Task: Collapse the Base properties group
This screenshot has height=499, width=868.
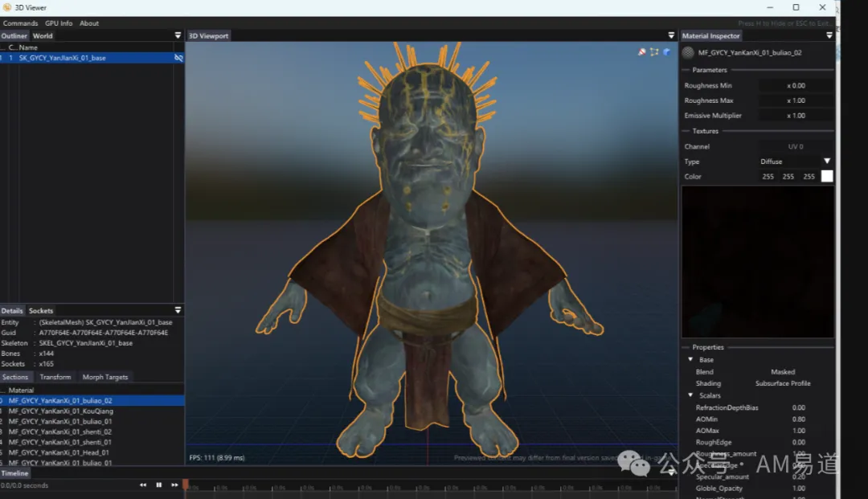Action: click(x=690, y=360)
